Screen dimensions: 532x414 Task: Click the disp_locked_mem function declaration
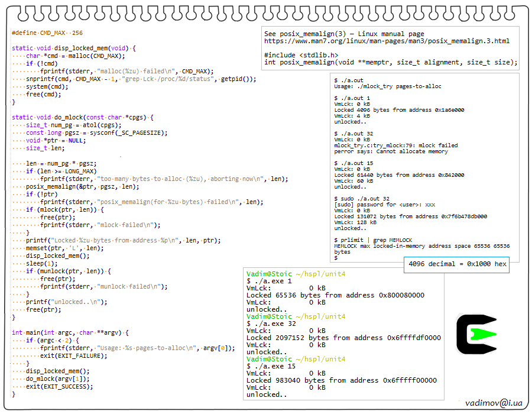pyautogui.click(x=73, y=48)
